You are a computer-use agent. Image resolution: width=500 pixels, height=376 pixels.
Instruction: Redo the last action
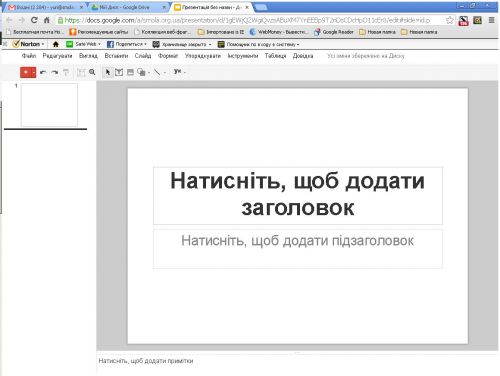[55, 72]
